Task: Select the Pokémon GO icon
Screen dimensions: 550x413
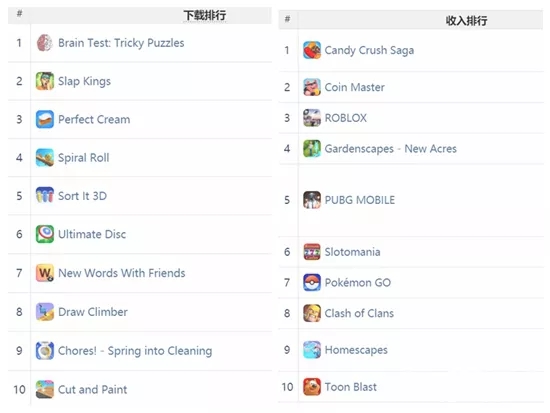Action: pos(312,282)
